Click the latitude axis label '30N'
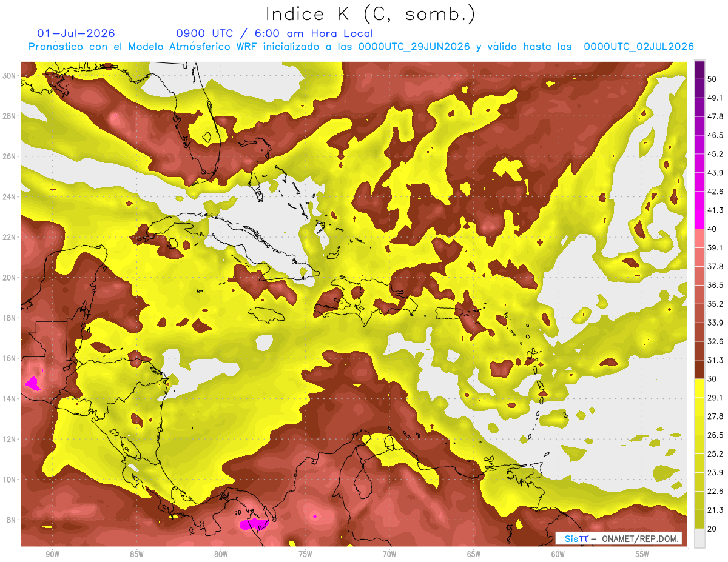This screenshot has height=562, width=728. pyautogui.click(x=10, y=76)
